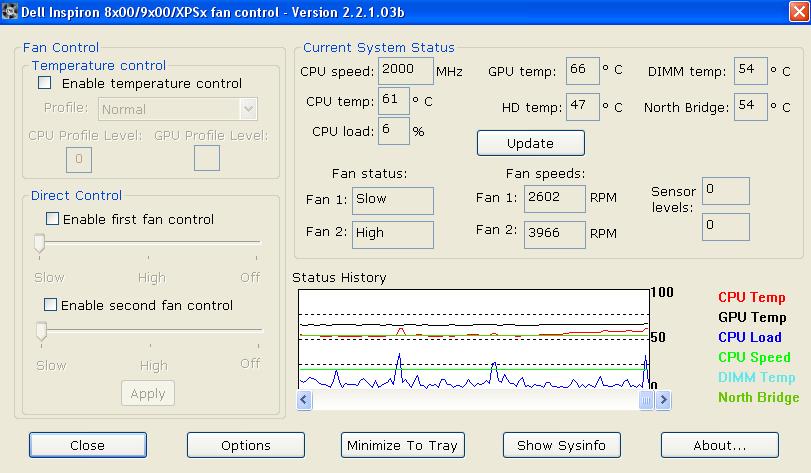Click the Fan status: heading text
This screenshot has width=811, height=473.
click(x=370, y=174)
